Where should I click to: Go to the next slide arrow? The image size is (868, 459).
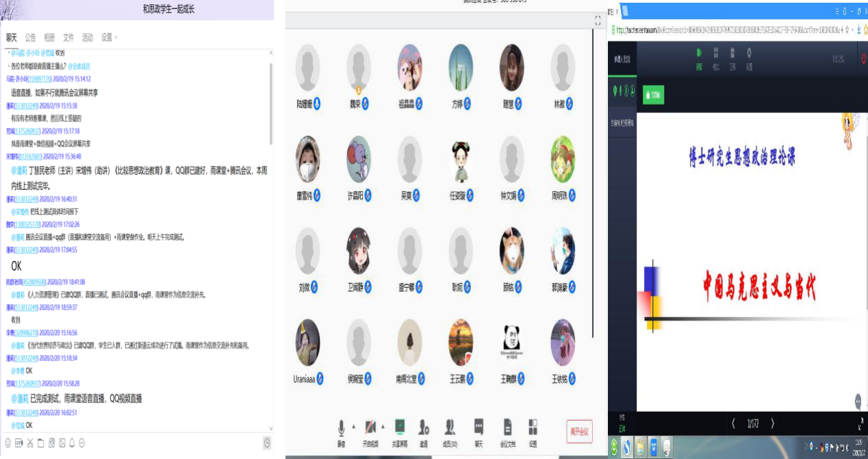click(772, 423)
